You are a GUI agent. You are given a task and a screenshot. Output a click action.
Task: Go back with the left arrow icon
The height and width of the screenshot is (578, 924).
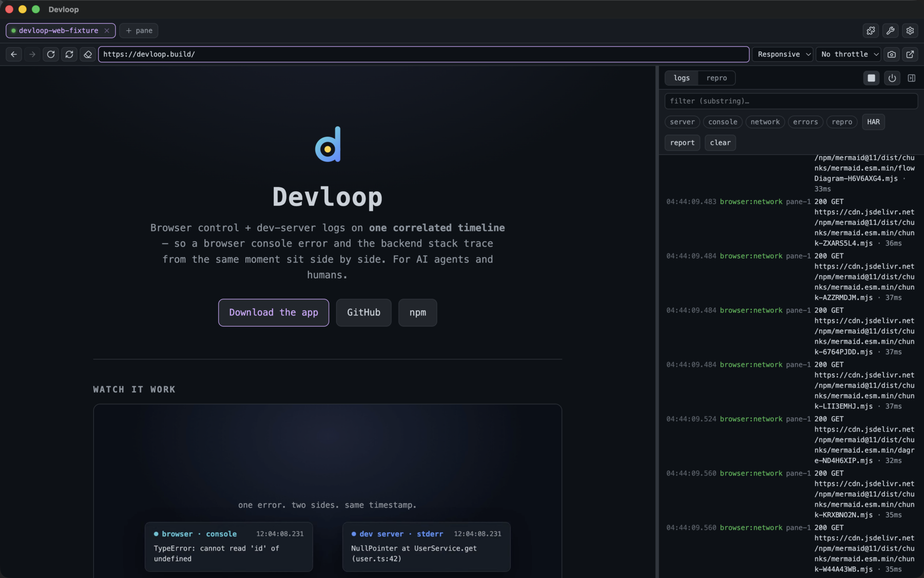click(x=14, y=54)
